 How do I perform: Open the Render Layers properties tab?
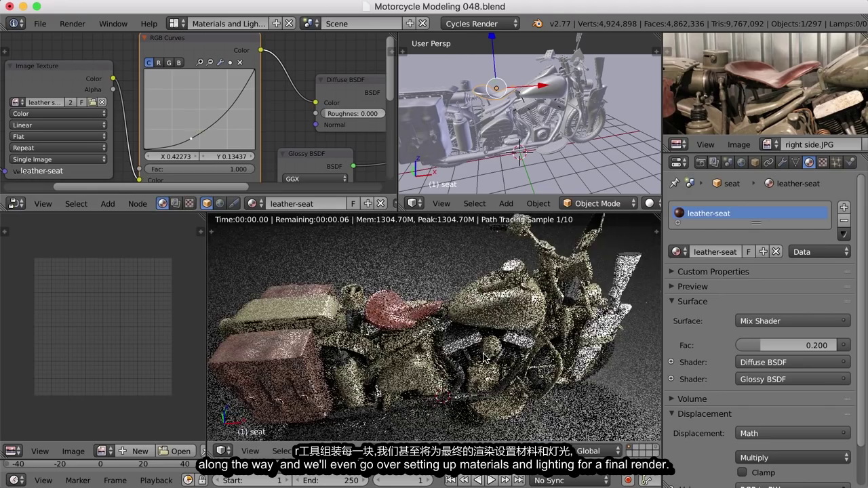(x=715, y=163)
